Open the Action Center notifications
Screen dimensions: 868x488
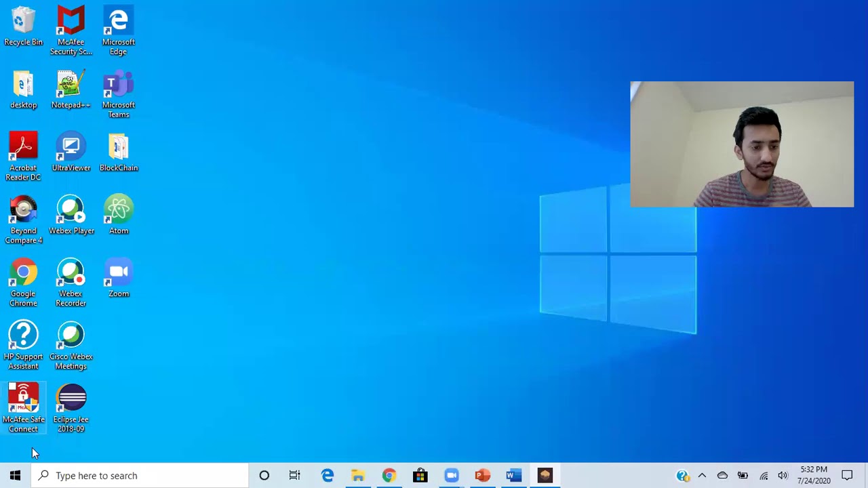coord(847,476)
